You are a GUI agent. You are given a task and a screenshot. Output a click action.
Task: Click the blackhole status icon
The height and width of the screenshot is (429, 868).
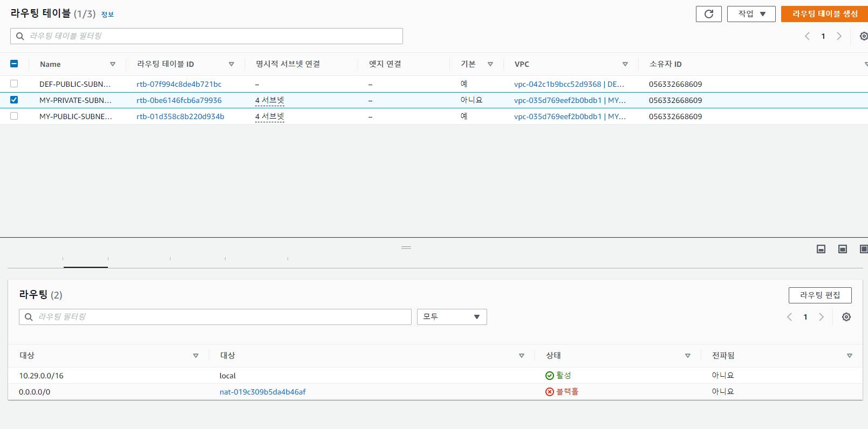(550, 392)
